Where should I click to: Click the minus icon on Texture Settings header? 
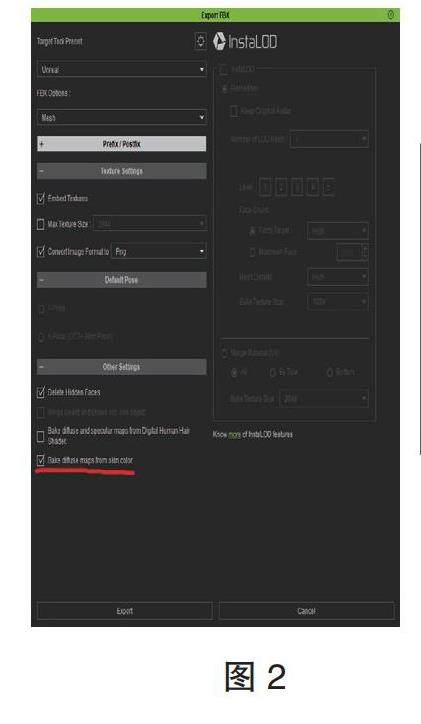pyautogui.click(x=42, y=171)
